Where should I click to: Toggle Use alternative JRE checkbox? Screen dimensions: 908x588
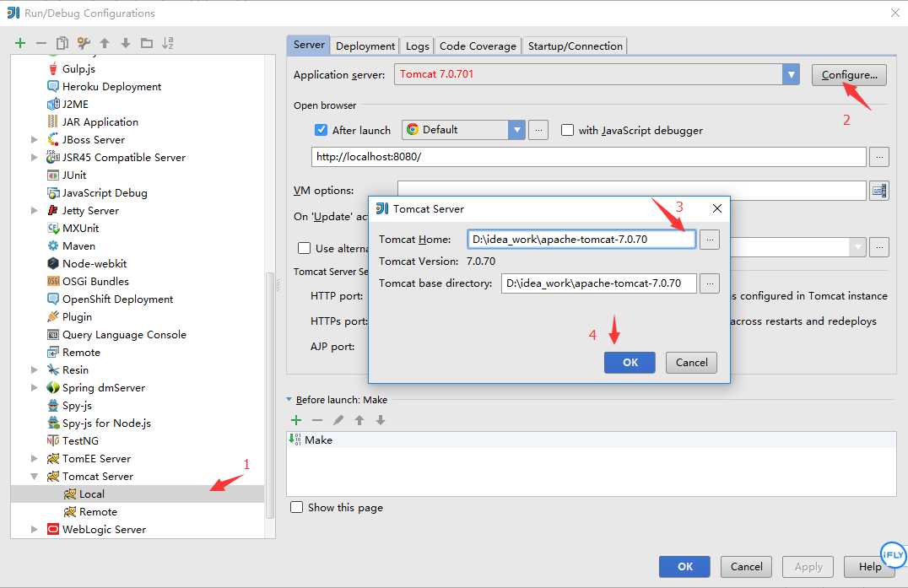point(304,248)
